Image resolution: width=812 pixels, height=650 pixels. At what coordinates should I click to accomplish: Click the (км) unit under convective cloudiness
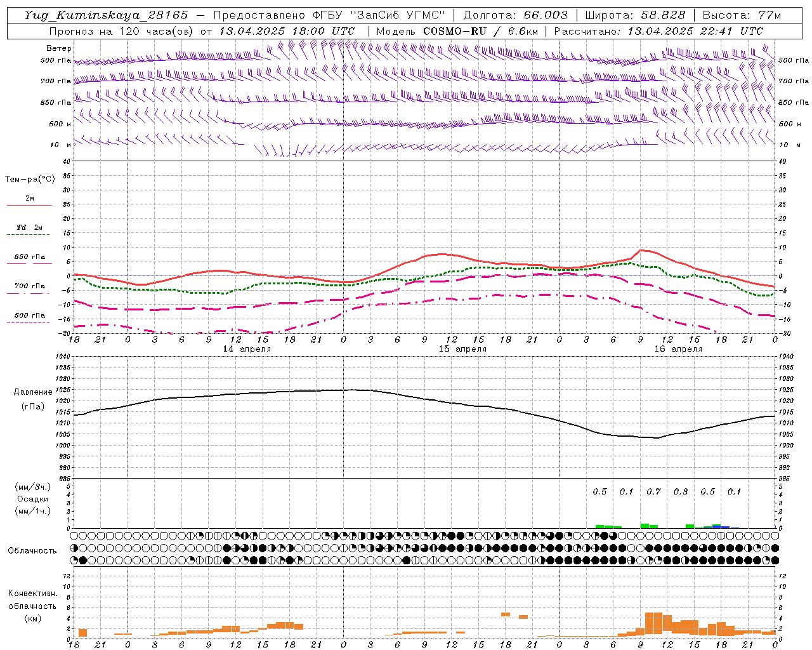[x=32, y=618]
